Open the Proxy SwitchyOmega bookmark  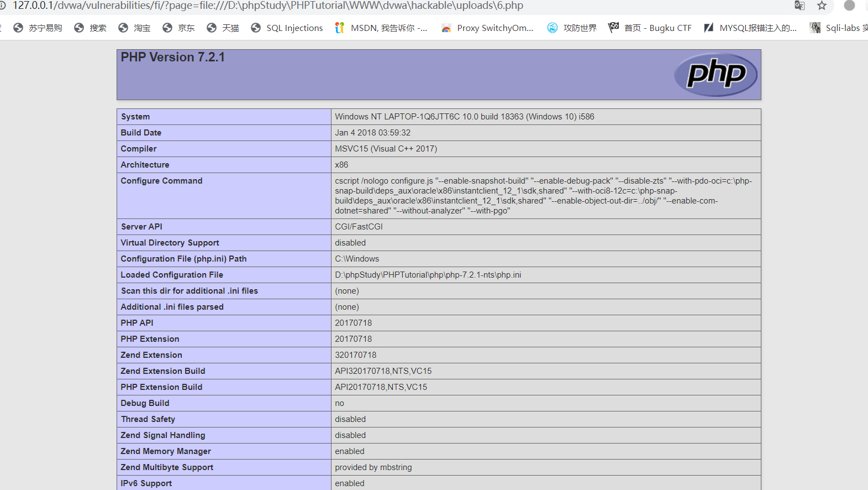tap(487, 28)
